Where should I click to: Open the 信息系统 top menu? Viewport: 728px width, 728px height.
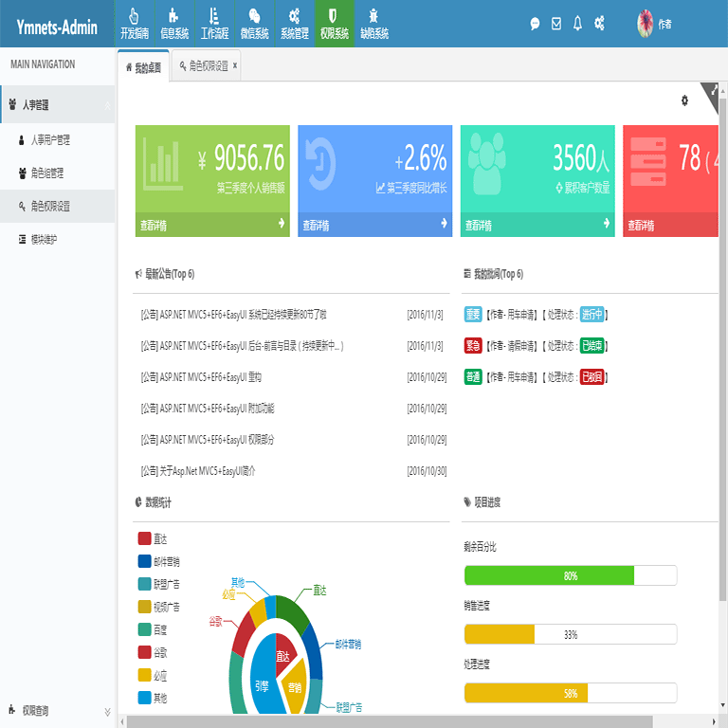(174, 24)
